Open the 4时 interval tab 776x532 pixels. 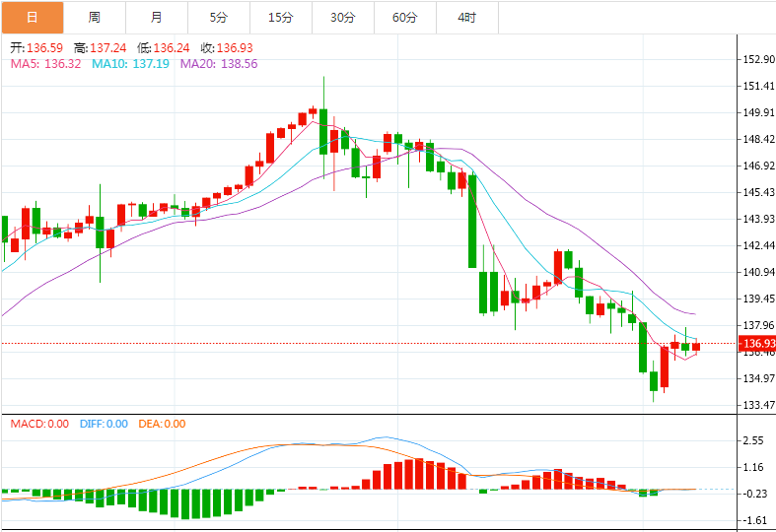click(467, 18)
